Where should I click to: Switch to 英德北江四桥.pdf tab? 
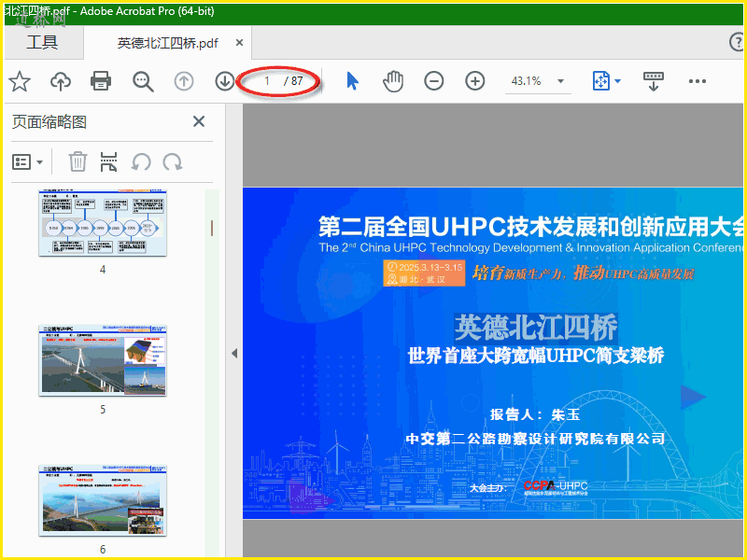click(167, 43)
